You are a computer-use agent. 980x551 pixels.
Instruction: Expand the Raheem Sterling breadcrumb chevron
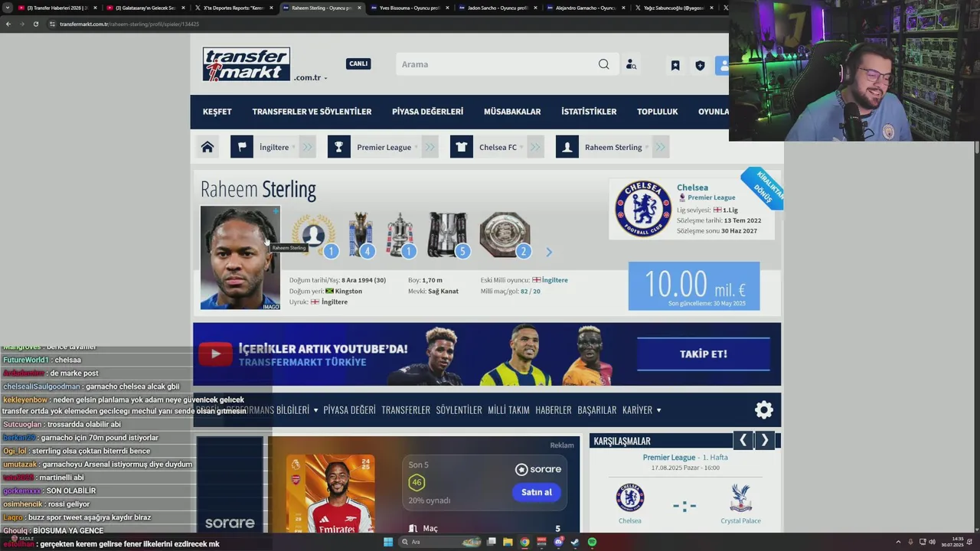661,147
